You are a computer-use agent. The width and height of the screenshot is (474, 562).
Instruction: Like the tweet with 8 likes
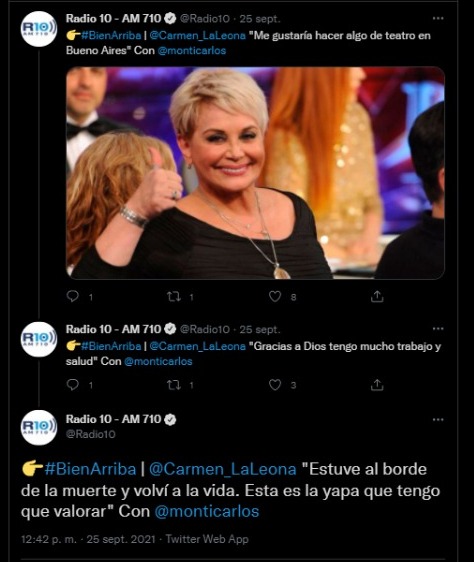[x=275, y=296]
